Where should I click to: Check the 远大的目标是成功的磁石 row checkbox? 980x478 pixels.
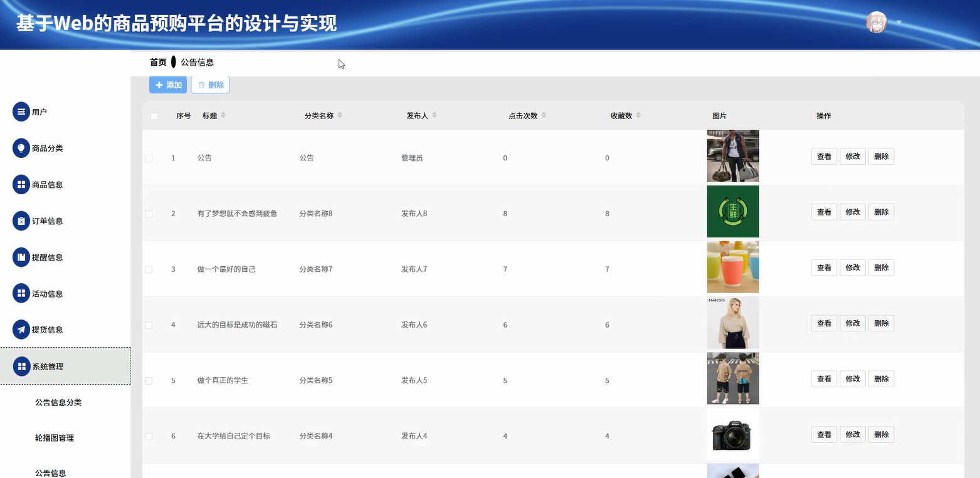tap(149, 325)
